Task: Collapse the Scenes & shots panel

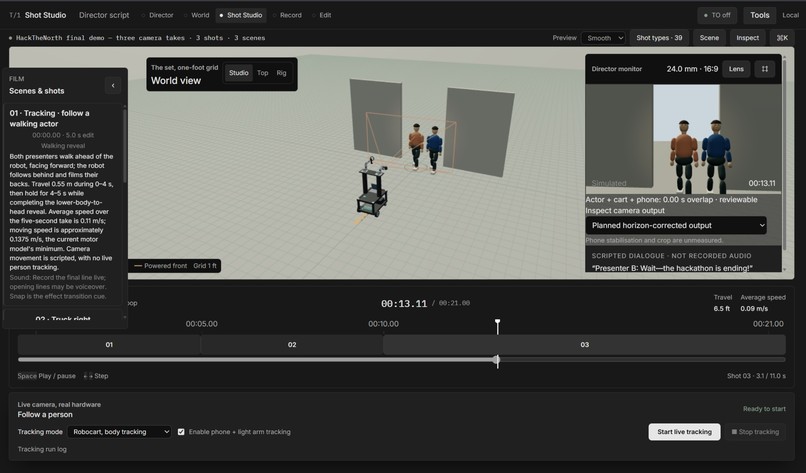Action: pyautogui.click(x=113, y=85)
